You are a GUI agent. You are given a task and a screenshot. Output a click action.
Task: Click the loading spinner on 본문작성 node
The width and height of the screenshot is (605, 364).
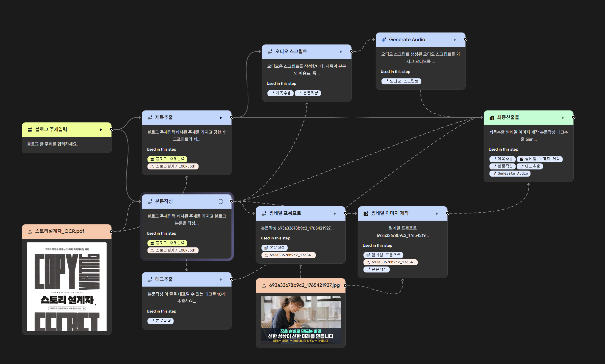coord(221,202)
